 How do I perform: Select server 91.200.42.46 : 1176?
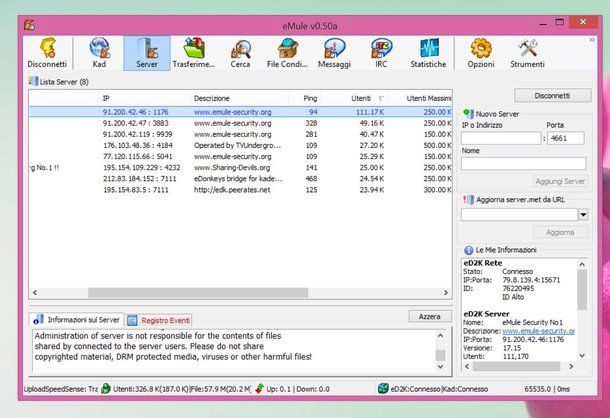[240, 112]
